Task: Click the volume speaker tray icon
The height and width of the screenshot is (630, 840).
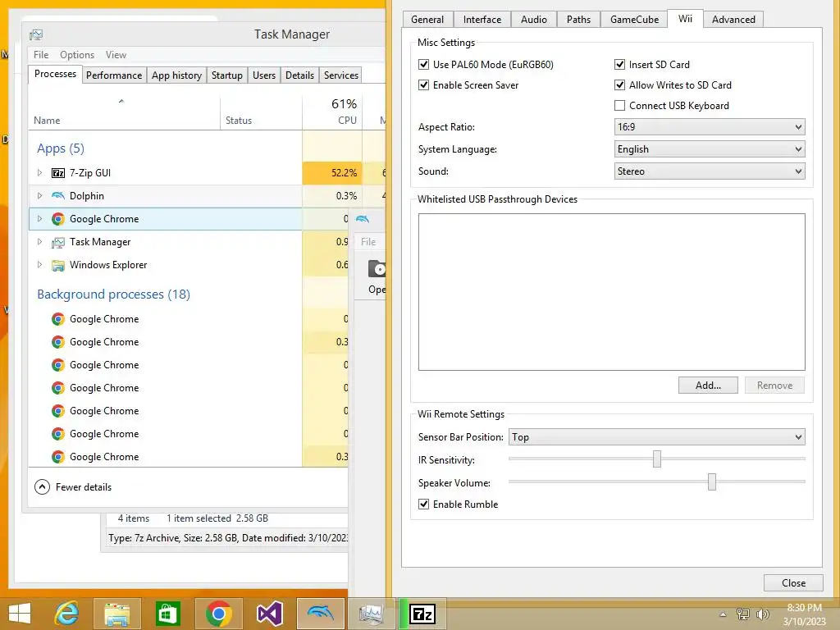Action: 762,614
